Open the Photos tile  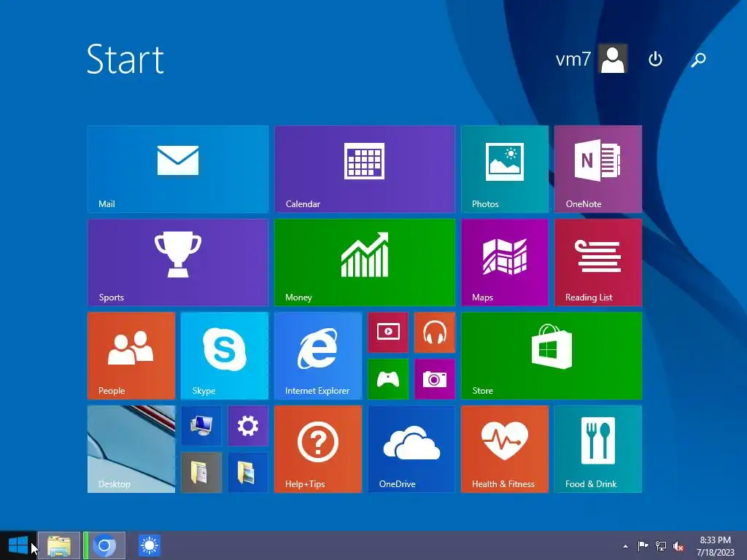point(505,169)
